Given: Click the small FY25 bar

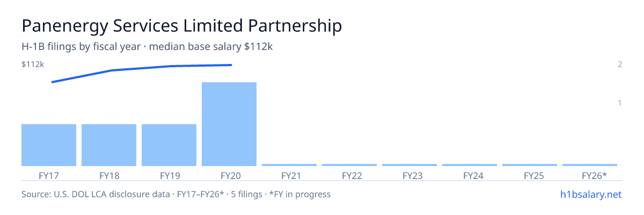Looking at the screenshot, I should pyautogui.click(x=530, y=165).
